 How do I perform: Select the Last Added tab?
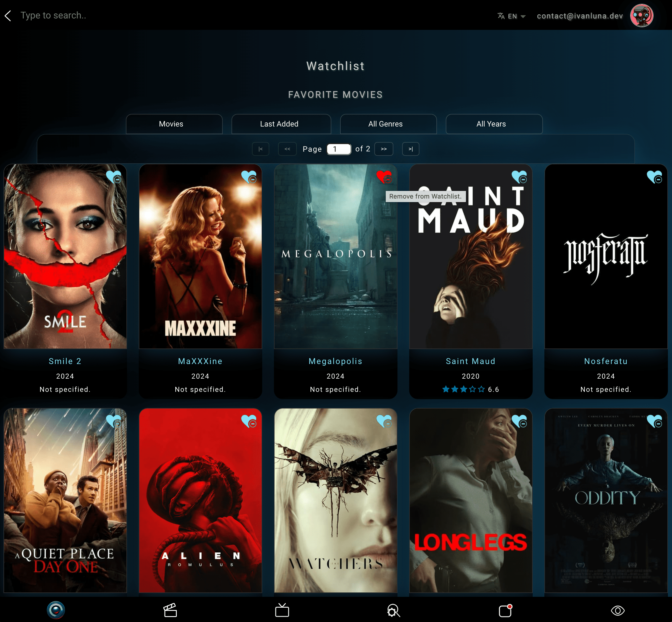point(279,124)
